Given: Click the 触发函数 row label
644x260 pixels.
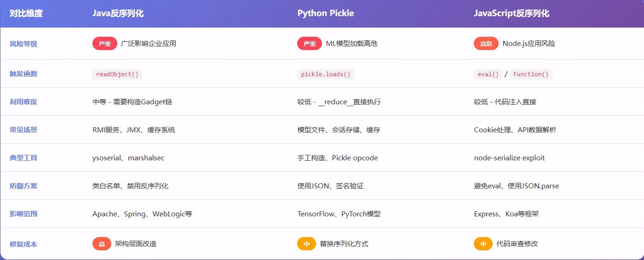Looking at the screenshot, I should pyautogui.click(x=23, y=74).
